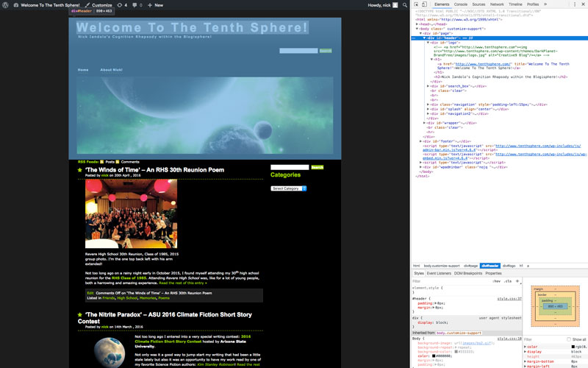Viewport: 588px width, 368px height.
Task: Expand the search_box div node
Action: pyautogui.click(x=429, y=85)
